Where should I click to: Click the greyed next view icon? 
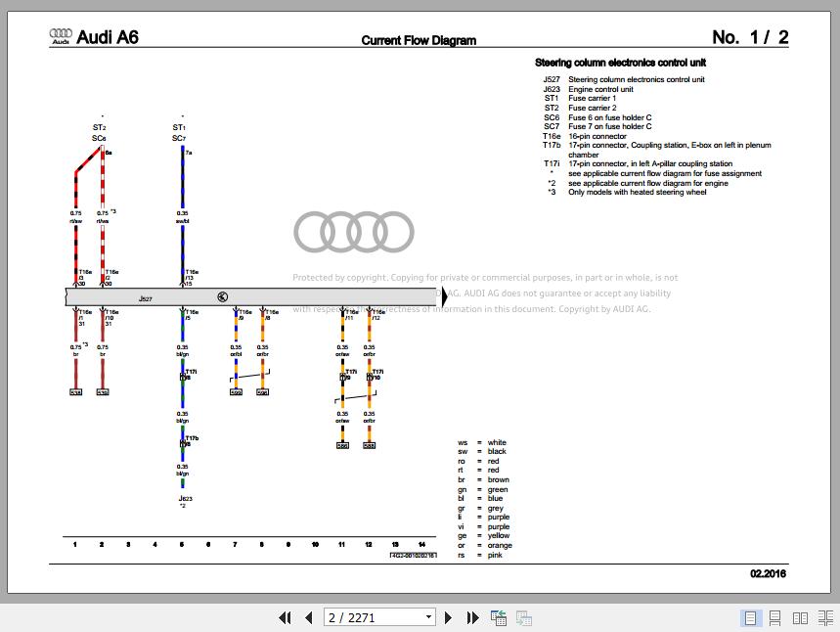(523, 618)
